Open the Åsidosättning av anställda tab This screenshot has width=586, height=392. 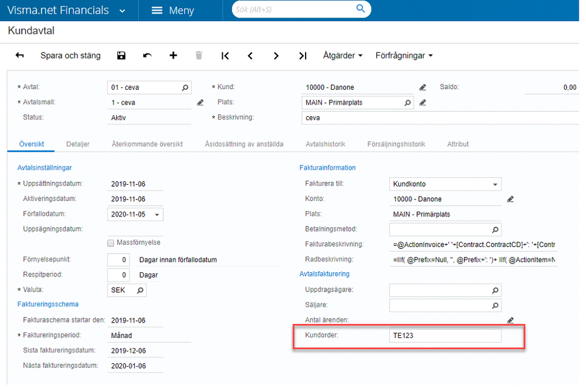244,144
